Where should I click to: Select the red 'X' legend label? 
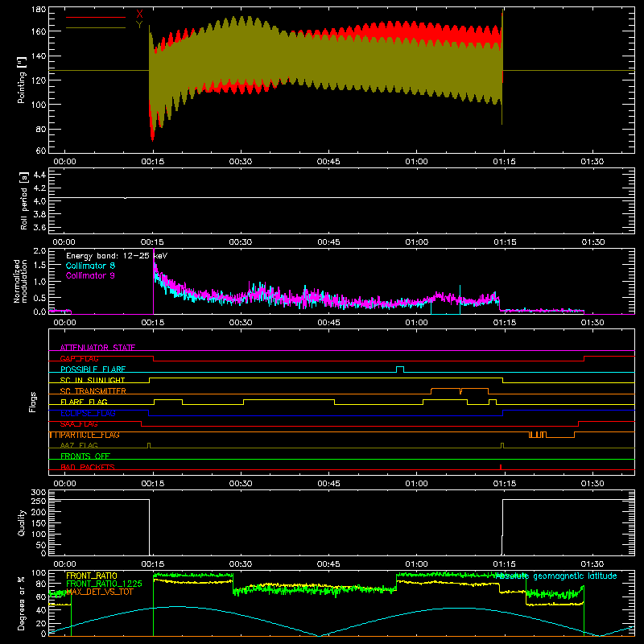pos(139,14)
